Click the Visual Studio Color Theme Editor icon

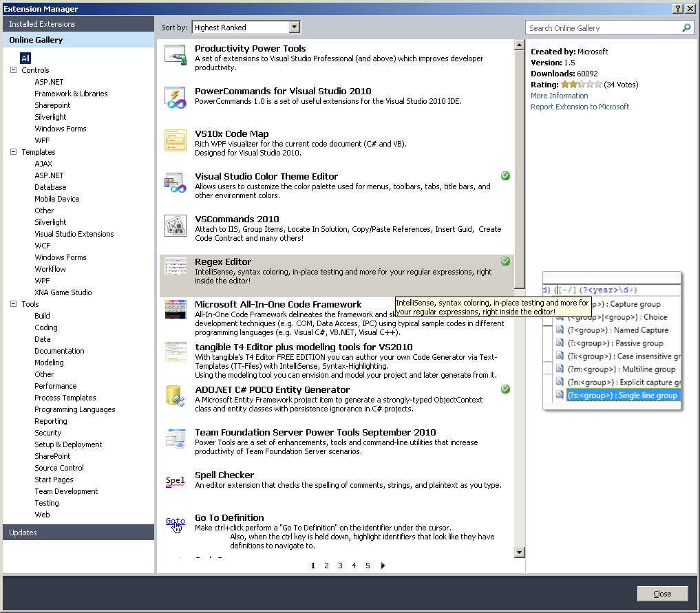click(176, 183)
